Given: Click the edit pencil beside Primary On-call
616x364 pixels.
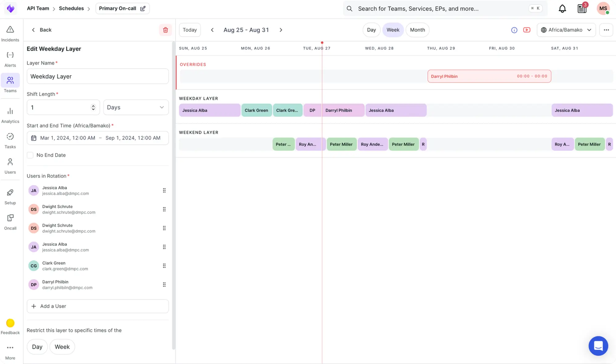Looking at the screenshot, I should tap(143, 9).
